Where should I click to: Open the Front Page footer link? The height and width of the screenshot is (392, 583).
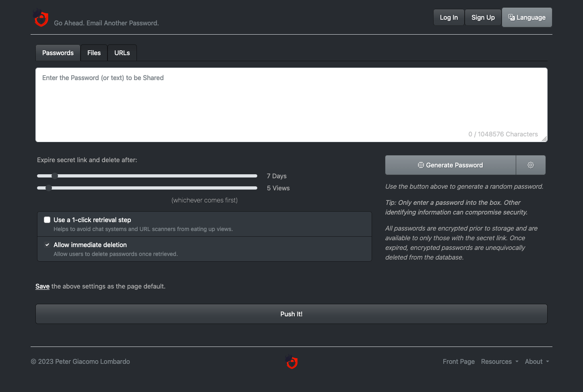[x=459, y=361]
